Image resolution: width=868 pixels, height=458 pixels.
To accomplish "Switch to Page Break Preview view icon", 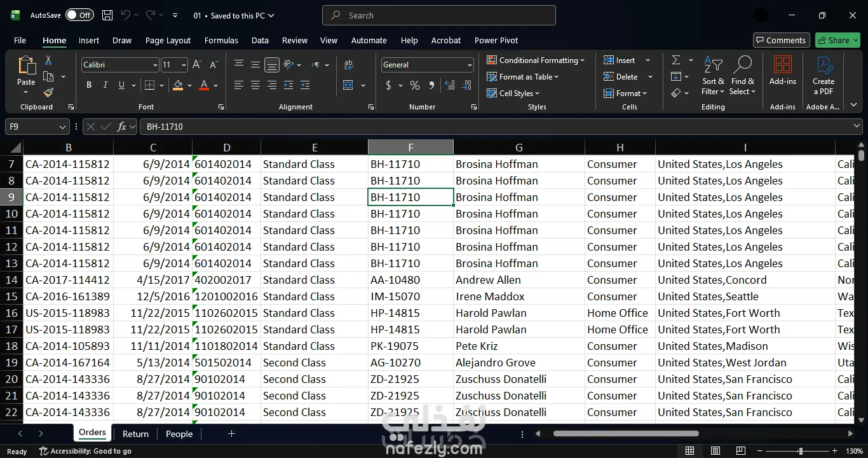I will coord(740,451).
